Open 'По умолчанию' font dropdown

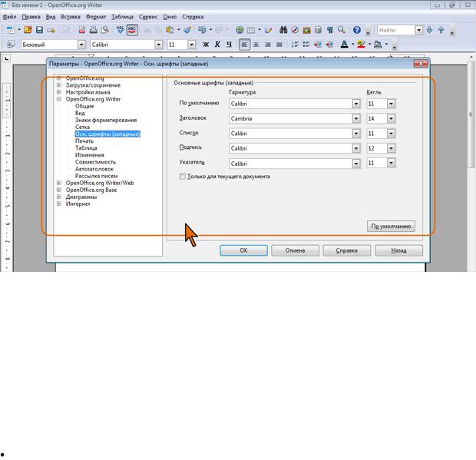(356, 104)
